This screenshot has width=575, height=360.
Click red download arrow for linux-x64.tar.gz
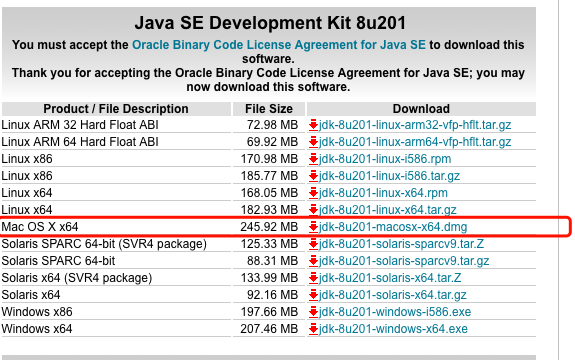[313, 210]
